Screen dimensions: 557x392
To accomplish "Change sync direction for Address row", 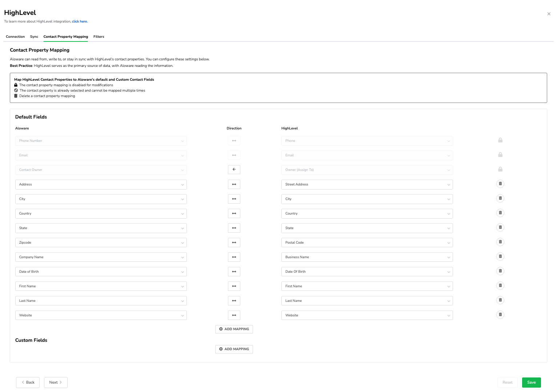I will 234,184.
